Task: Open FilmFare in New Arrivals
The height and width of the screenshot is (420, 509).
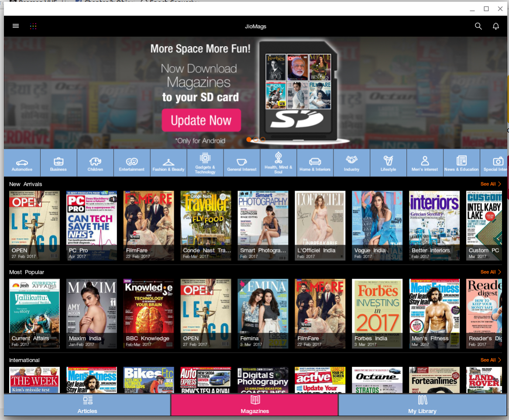Action: pos(149,225)
